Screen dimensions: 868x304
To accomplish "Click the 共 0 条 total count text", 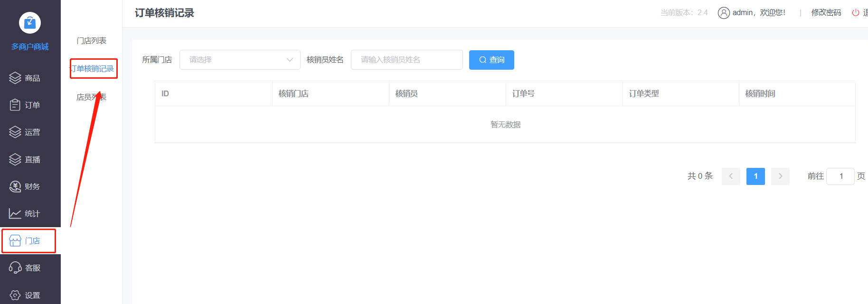I will click(x=700, y=176).
